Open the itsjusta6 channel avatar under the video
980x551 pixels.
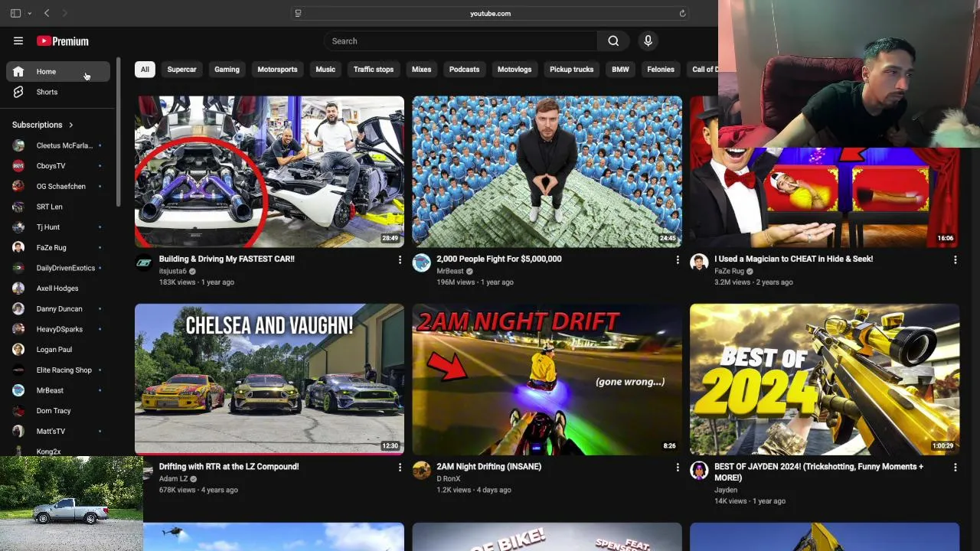[144, 263]
